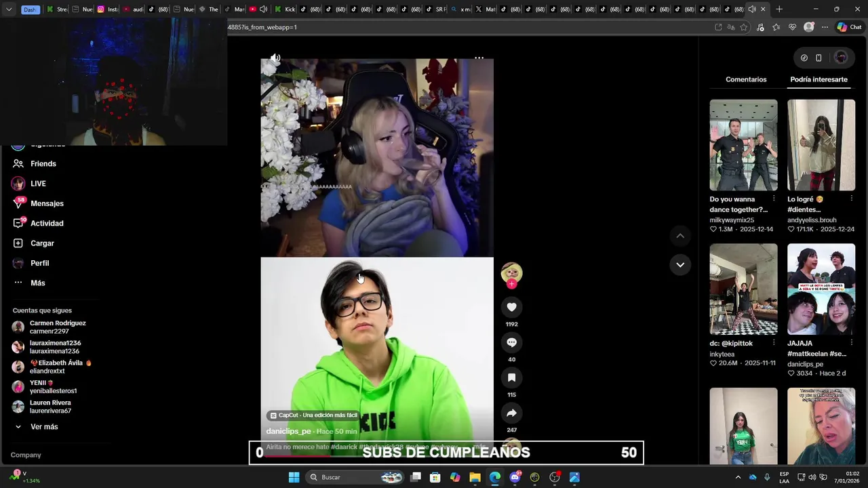Open stock widget showing +1.34%

pyautogui.click(x=25, y=477)
